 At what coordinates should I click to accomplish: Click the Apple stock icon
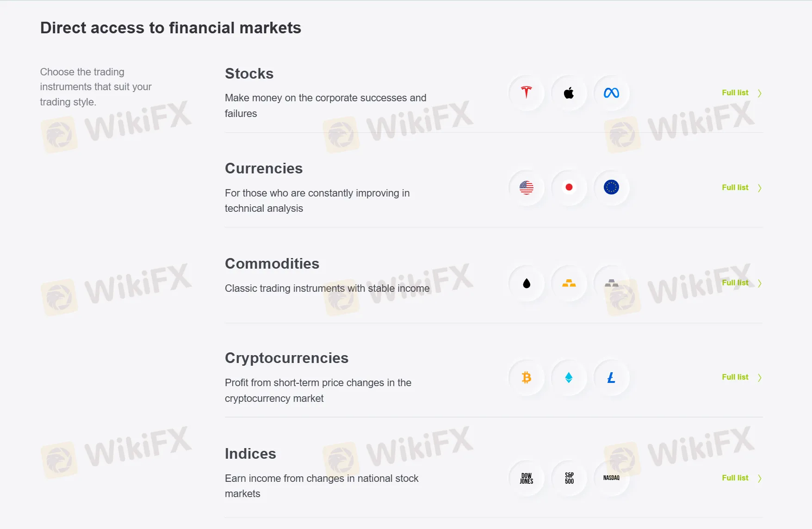[x=569, y=93]
